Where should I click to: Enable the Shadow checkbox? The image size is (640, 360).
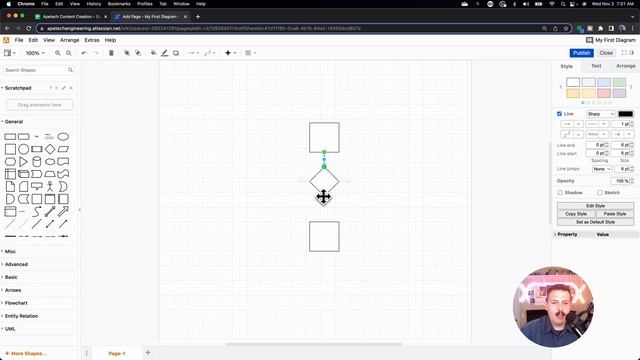tap(560, 193)
